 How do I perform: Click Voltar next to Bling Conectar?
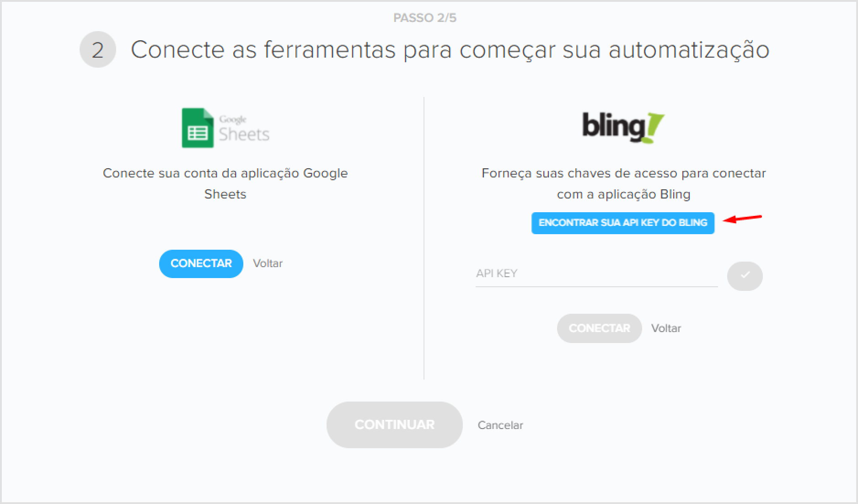[666, 328]
